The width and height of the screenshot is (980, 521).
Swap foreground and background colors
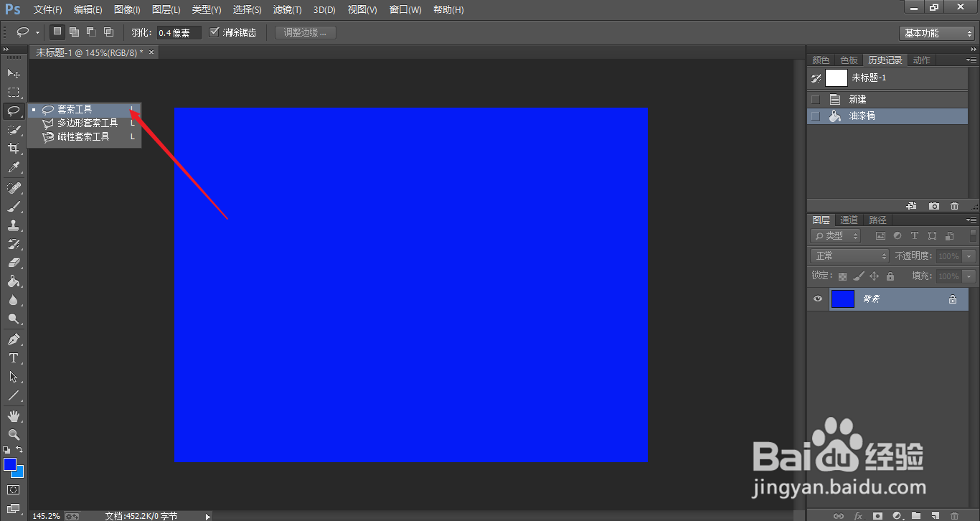click(x=19, y=450)
